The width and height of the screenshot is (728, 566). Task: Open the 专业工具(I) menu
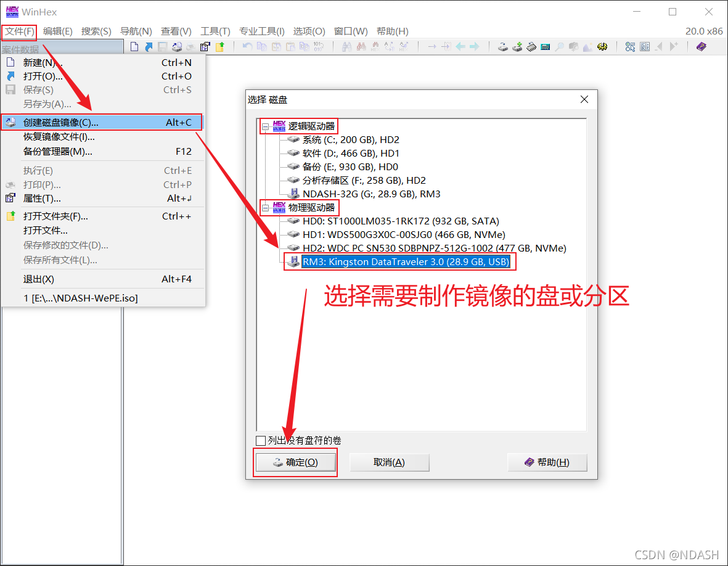pyautogui.click(x=262, y=31)
